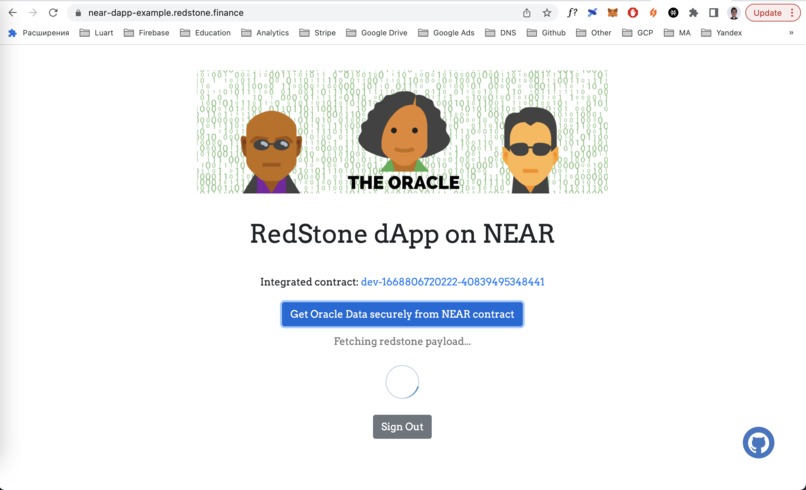Open the GitHub floating icon
The height and width of the screenshot is (490, 806).
click(x=758, y=442)
